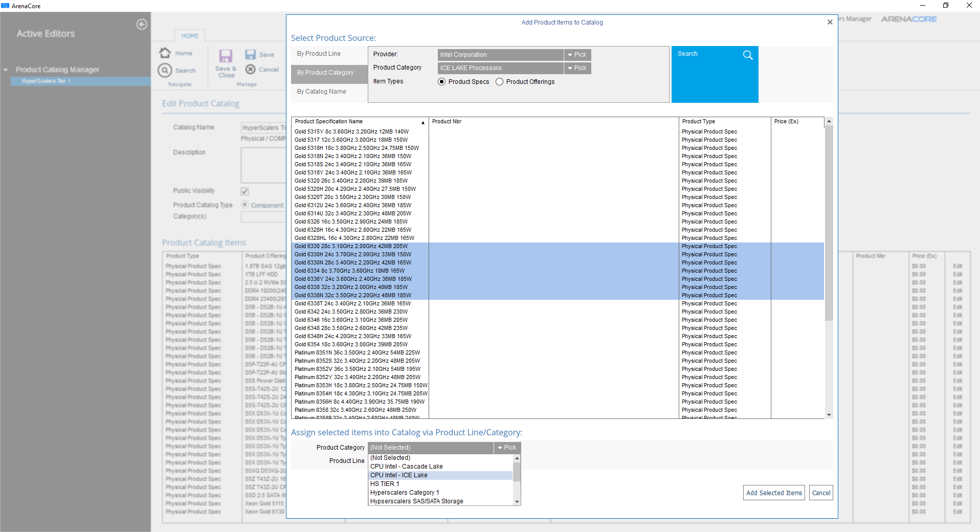The width and height of the screenshot is (980, 532).
Task: Open the source Product Category Pick dropdown
Action: click(577, 68)
